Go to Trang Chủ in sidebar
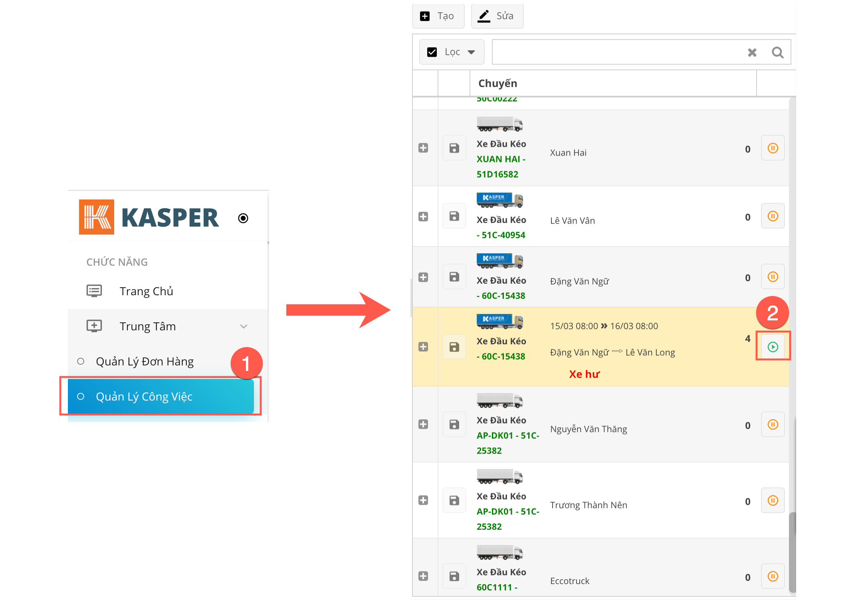The width and height of the screenshot is (868, 604). pyautogui.click(x=146, y=291)
